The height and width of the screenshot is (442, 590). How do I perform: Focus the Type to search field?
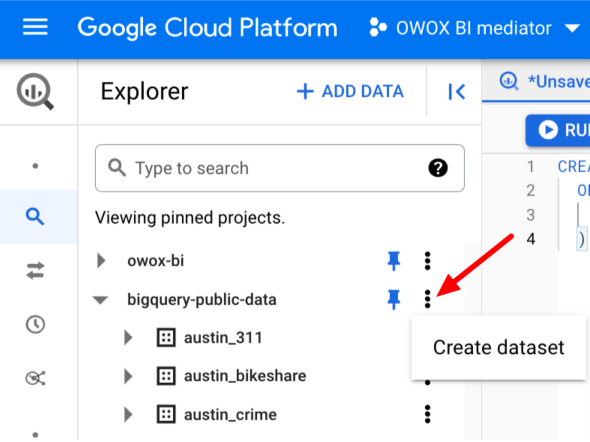(x=280, y=168)
